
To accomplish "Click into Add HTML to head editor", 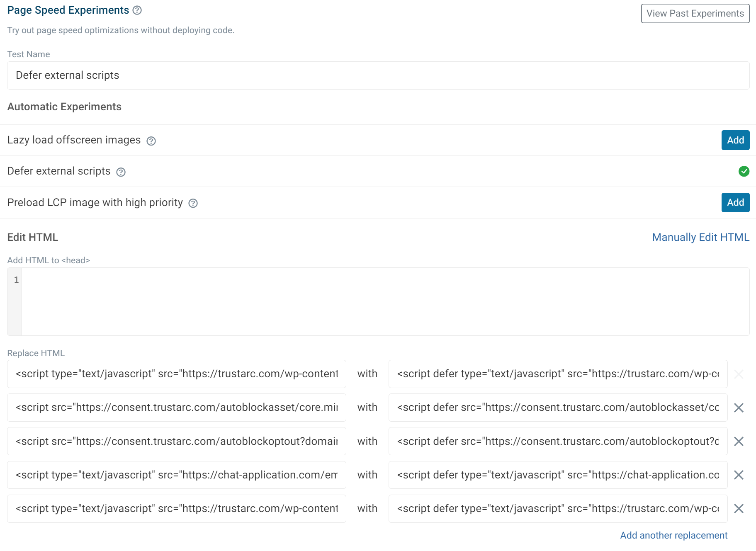I will (x=385, y=301).
